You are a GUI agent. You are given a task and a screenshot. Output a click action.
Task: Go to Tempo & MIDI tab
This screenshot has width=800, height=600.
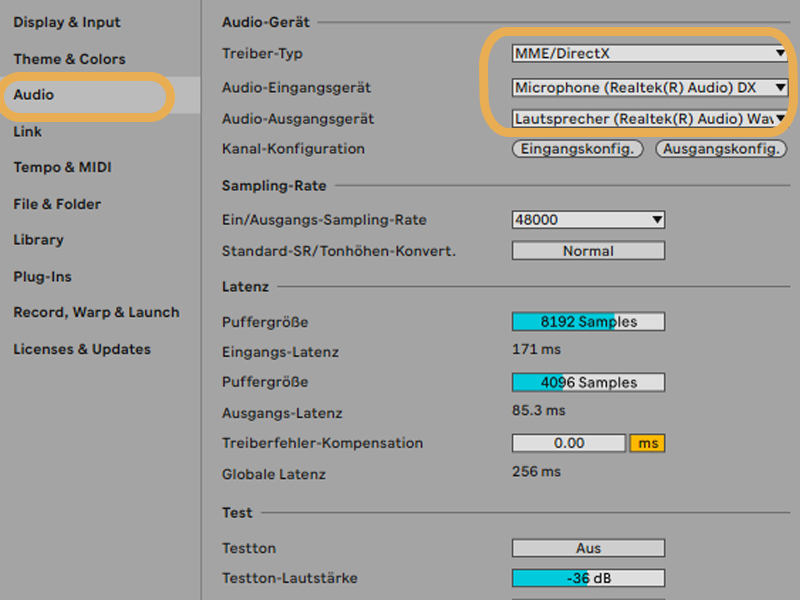[62, 167]
